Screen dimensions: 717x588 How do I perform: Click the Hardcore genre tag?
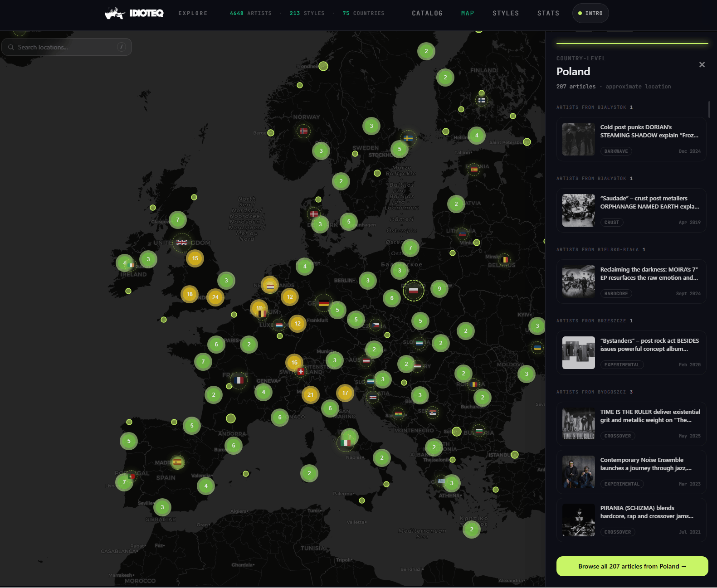coord(616,294)
